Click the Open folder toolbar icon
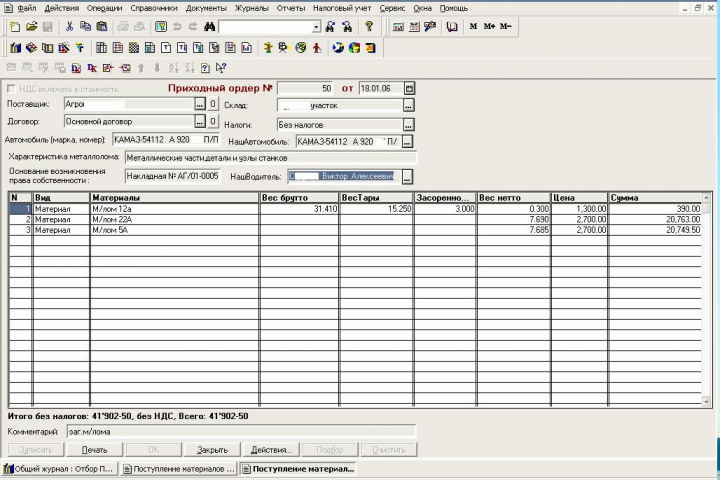 point(31,27)
